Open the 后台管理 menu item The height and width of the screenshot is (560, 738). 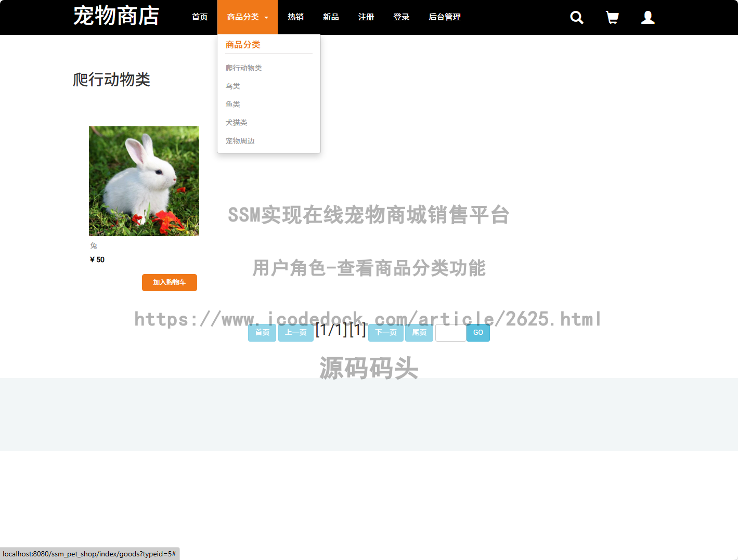(444, 17)
